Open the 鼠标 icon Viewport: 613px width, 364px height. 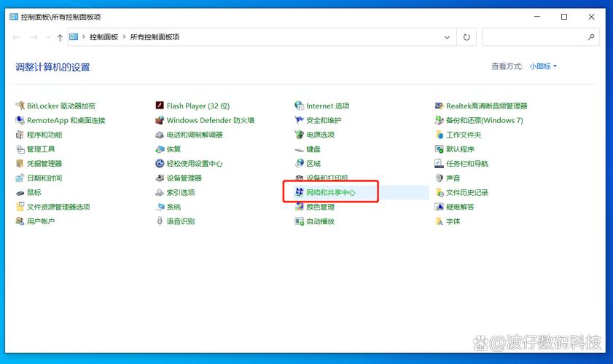[20, 192]
